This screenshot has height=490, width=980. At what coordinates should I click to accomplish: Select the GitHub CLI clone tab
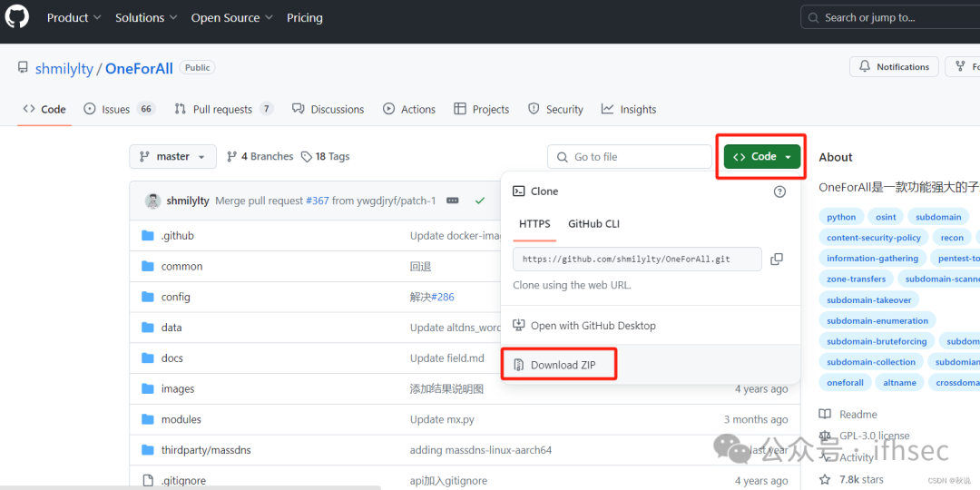[593, 224]
